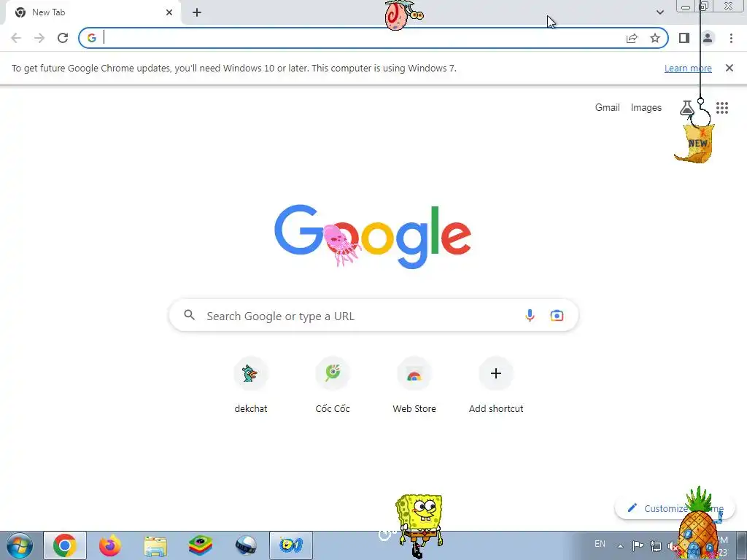Open the Windows Start button
The width and height of the screenshot is (747, 560).
click(x=20, y=545)
